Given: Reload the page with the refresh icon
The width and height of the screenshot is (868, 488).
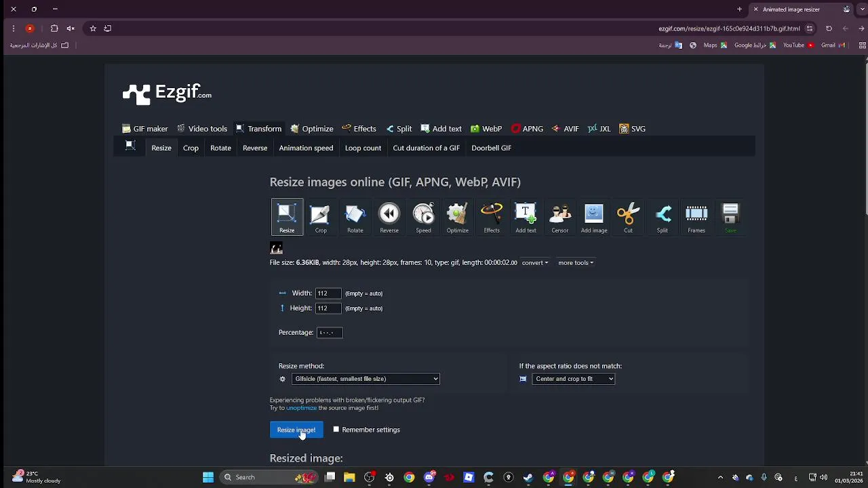Looking at the screenshot, I should click(x=829, y=28).
